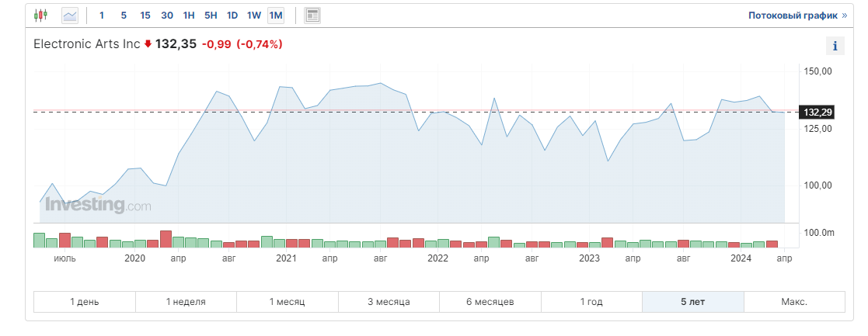This screenshot has height=336, width=868.
Task: Click the (-0,74%) percent change
Action: (260, 44)
